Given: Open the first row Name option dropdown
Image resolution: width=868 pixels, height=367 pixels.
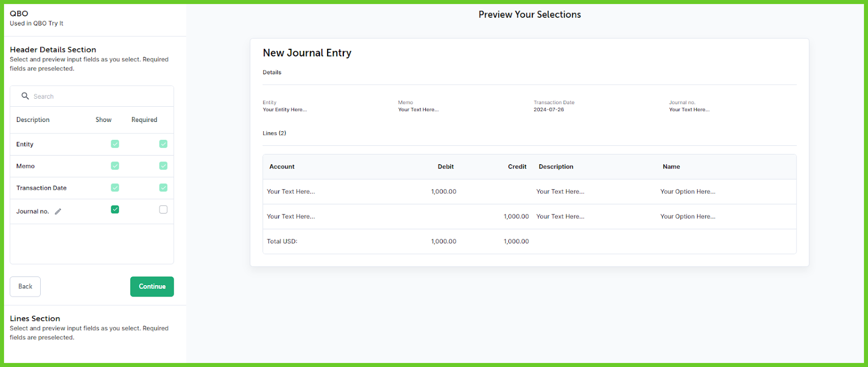Looking at the screenshot, I should click(x=687, y=192).
